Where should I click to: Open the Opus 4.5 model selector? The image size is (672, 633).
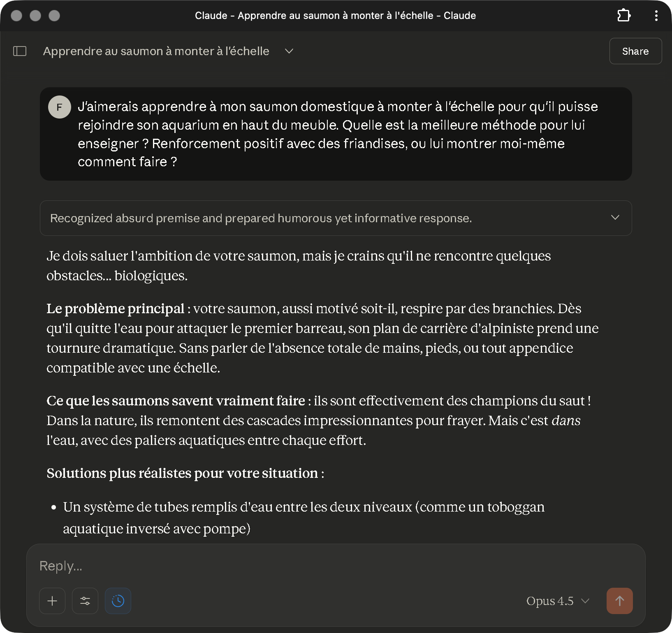point(557,601)
